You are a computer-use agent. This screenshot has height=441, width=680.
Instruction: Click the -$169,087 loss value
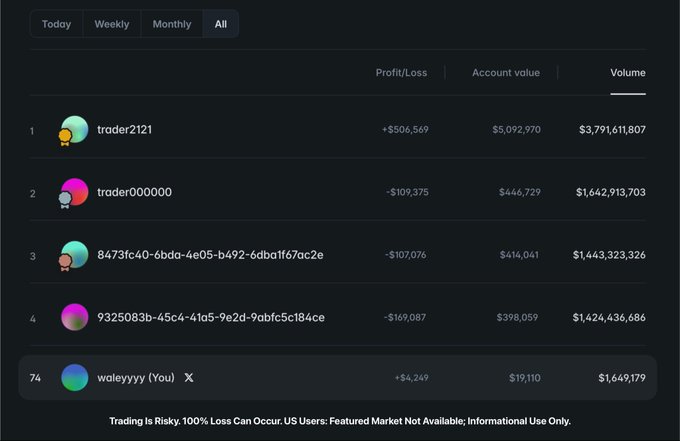point(405,317)
